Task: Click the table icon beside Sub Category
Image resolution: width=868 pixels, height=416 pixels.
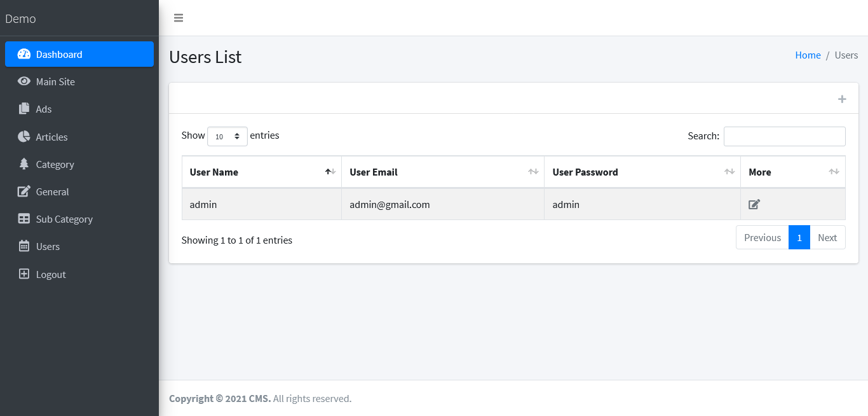Action: pos(24,219)
